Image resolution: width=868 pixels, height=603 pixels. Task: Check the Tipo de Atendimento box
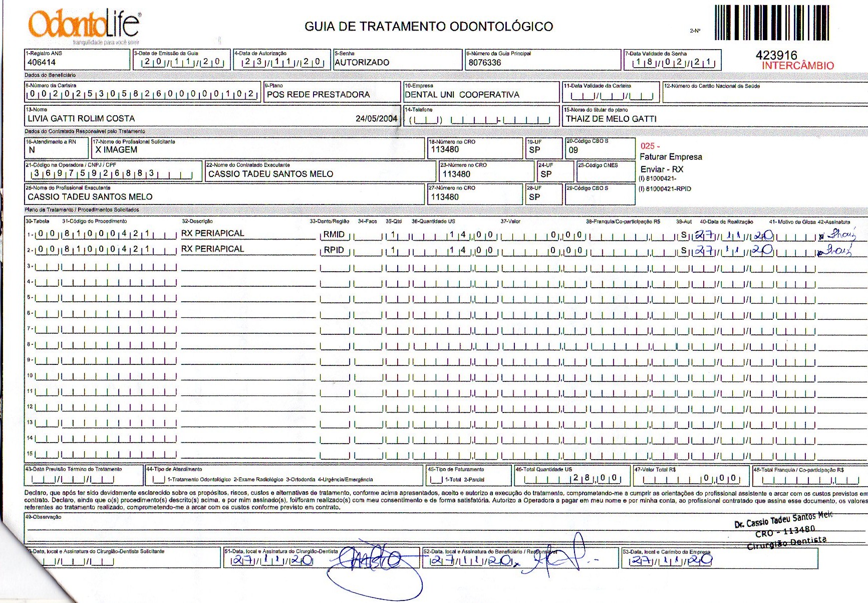pyautogui.click(x=158, y=480)
